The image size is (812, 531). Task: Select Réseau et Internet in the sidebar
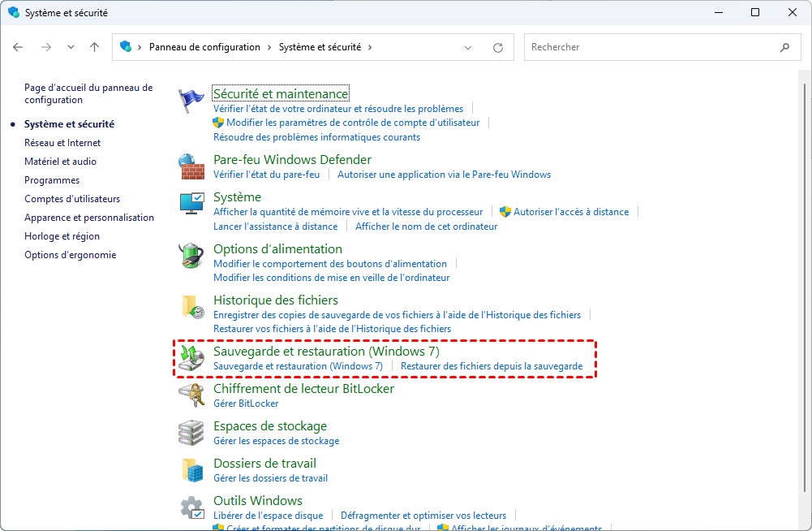click(x=62, y=143)
